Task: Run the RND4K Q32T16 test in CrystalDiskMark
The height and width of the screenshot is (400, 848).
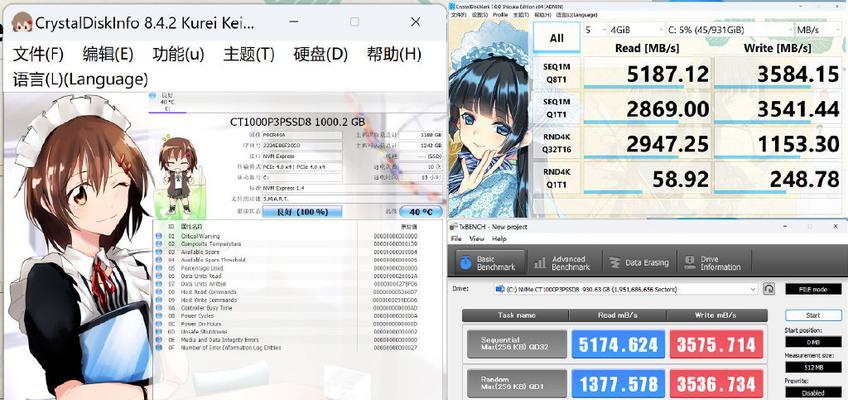Action: (x=556, y=143)
